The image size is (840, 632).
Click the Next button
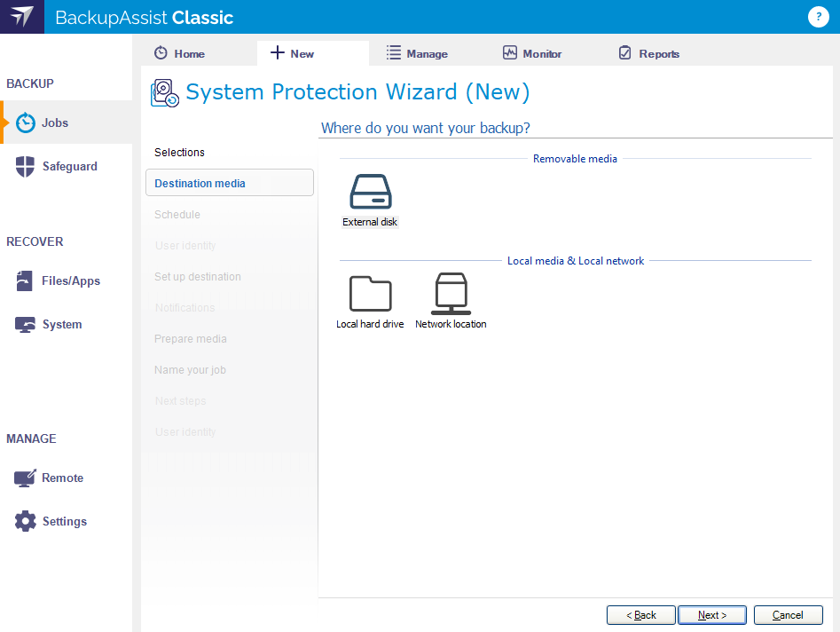[712, 615]
